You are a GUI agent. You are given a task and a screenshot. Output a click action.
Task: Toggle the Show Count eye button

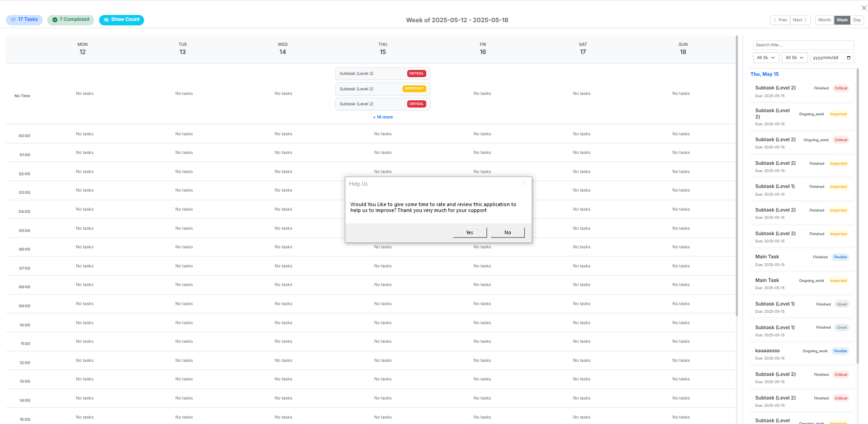pos(121,20)
